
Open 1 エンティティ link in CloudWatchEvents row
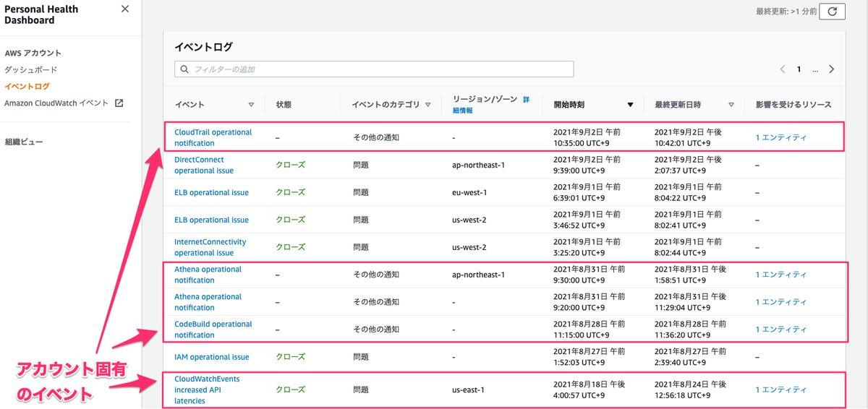coord(780,389)
